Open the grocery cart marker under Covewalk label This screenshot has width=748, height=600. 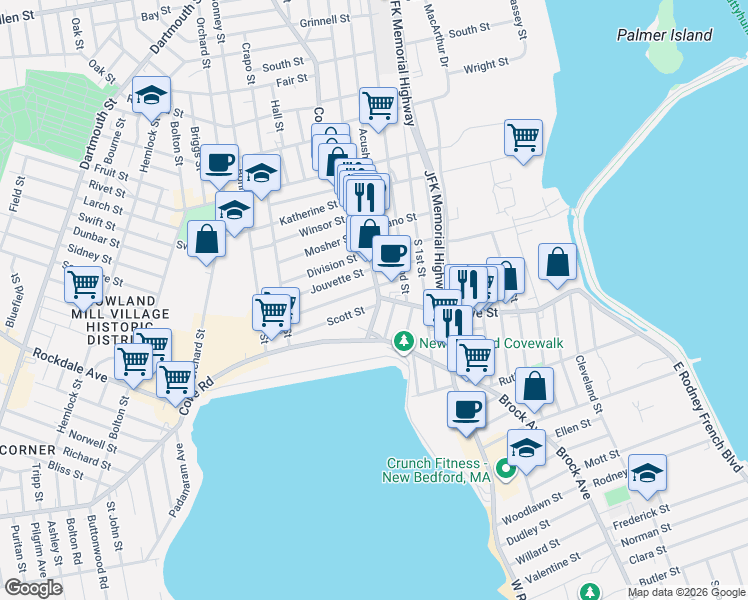pyautogui.click(x=476, y=357)
